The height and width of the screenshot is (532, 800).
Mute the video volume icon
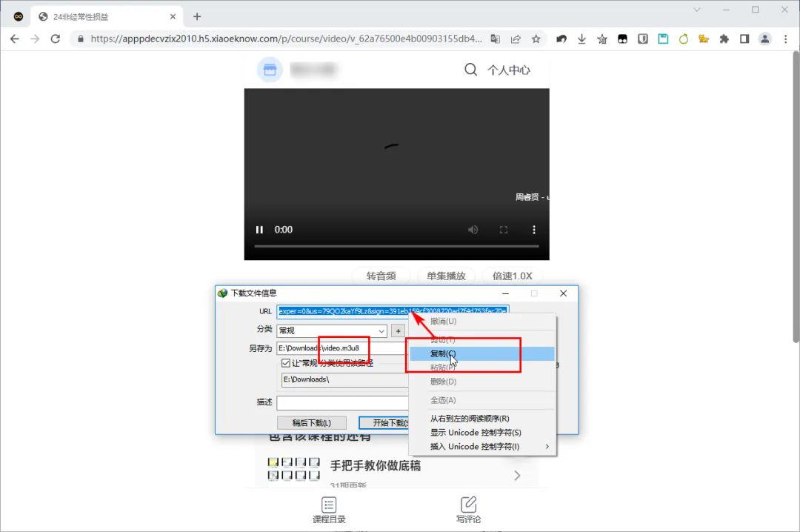tap(473, 230)
